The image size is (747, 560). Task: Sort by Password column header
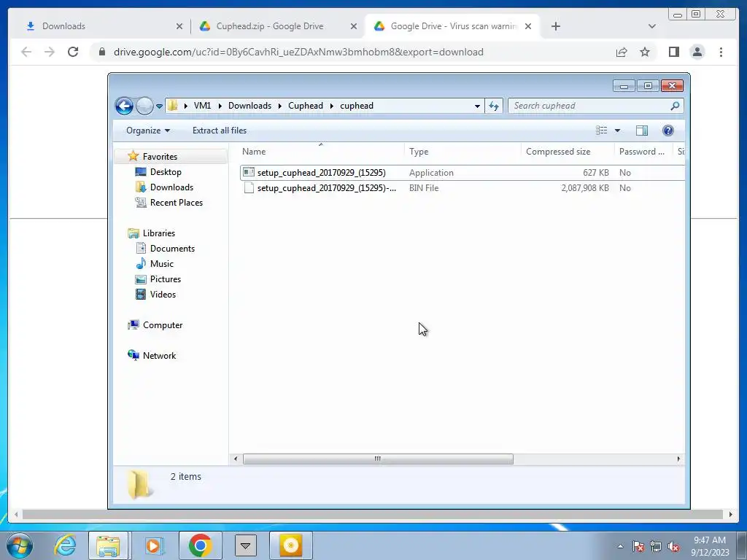click(x=643, y=152)
